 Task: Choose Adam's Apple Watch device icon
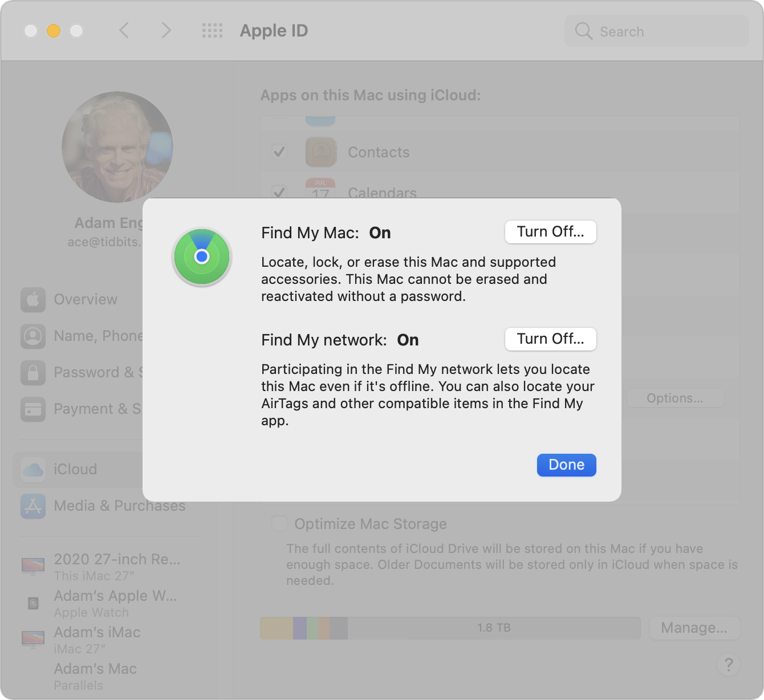pyautogui.click(x=33, y=603)
